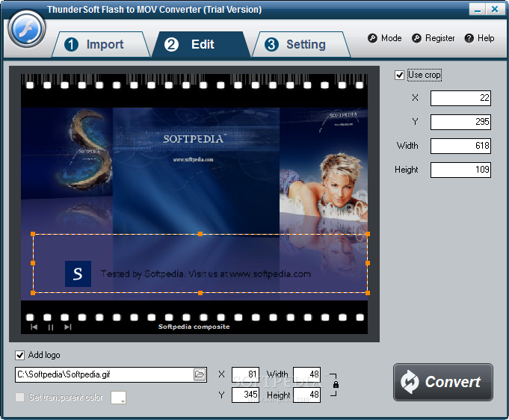
Task: Uncheck the Use crop checkbox
Action: click(x=400, y=75)
